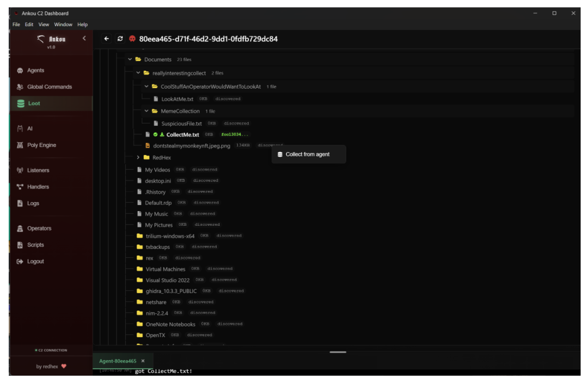The height and width of the screenshot is (384, 588).
Task: Select the trilium-windows-x64 folder
Action: (x=170, y=236)
